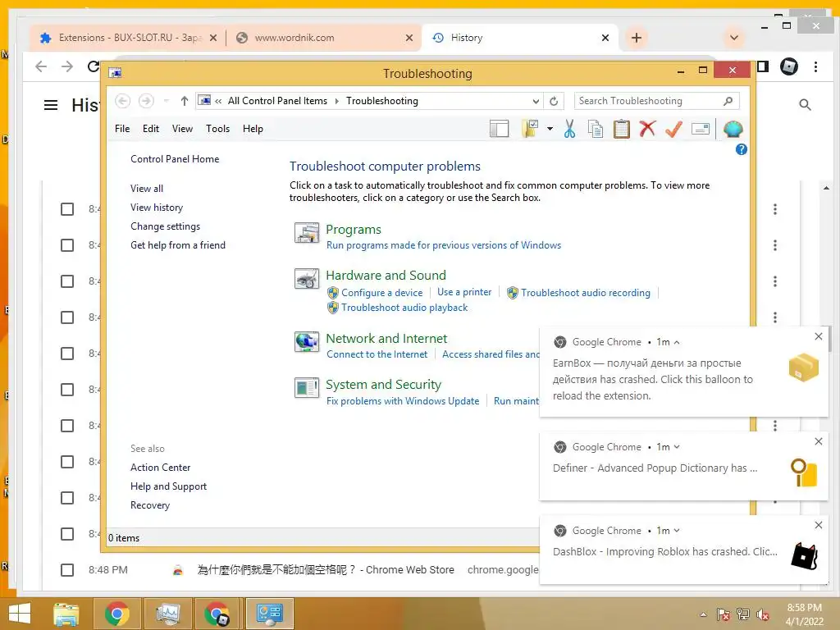Click the orange checkmark Properties icon
Screen dimensions: 840x630
673,129
